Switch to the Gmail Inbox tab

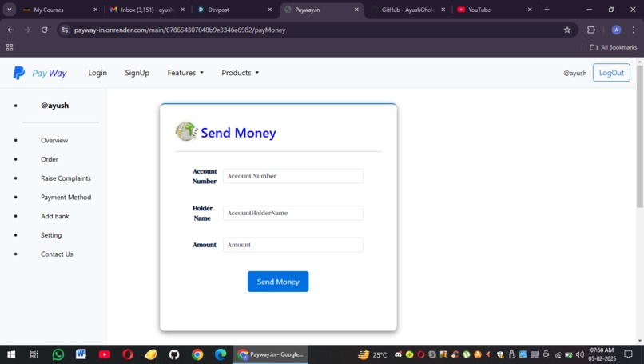coord(148,10)
